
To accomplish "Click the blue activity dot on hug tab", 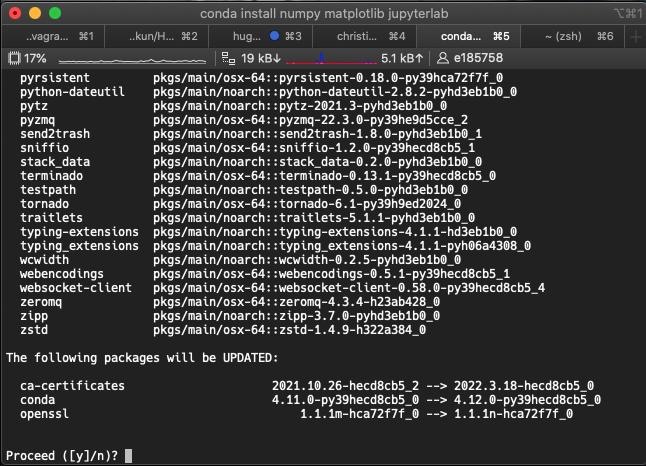I will tap(274, 36).
